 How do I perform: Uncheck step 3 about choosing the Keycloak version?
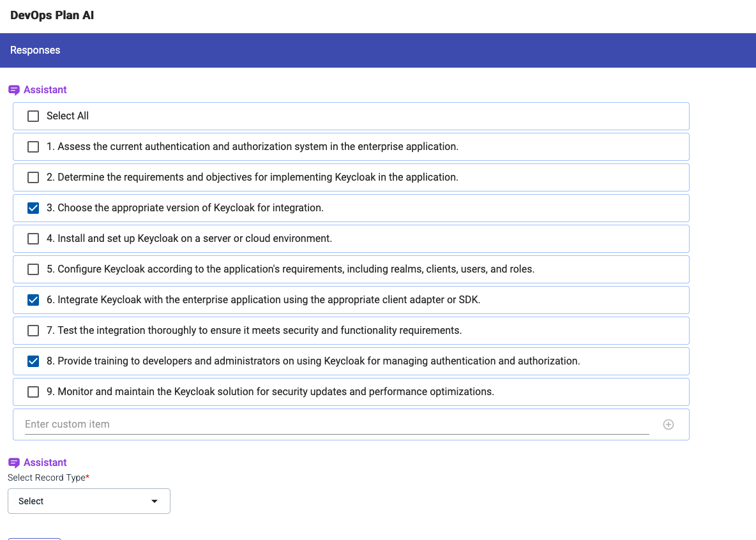click(33, 207)
